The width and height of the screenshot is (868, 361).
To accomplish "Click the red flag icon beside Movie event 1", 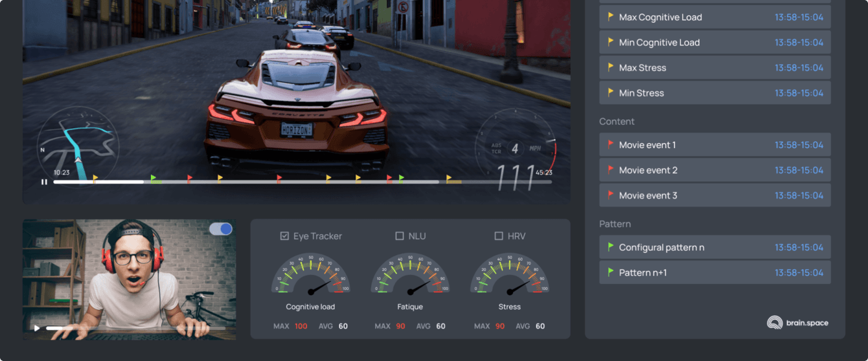I will 610,144.
